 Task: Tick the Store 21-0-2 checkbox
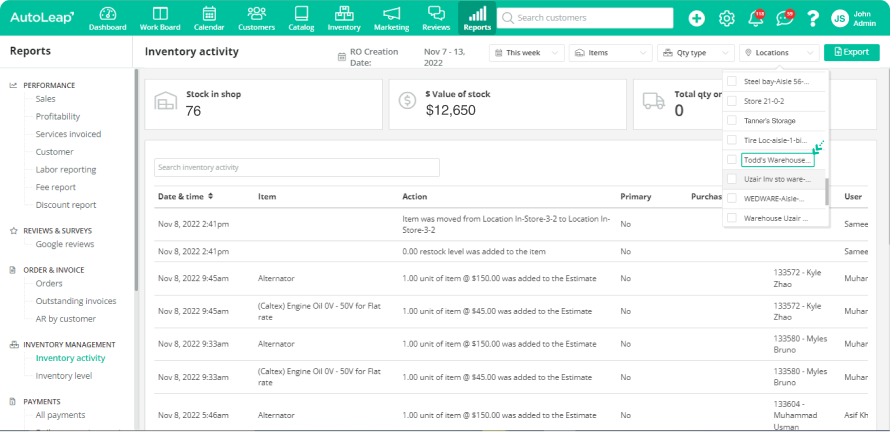point(732,101)
